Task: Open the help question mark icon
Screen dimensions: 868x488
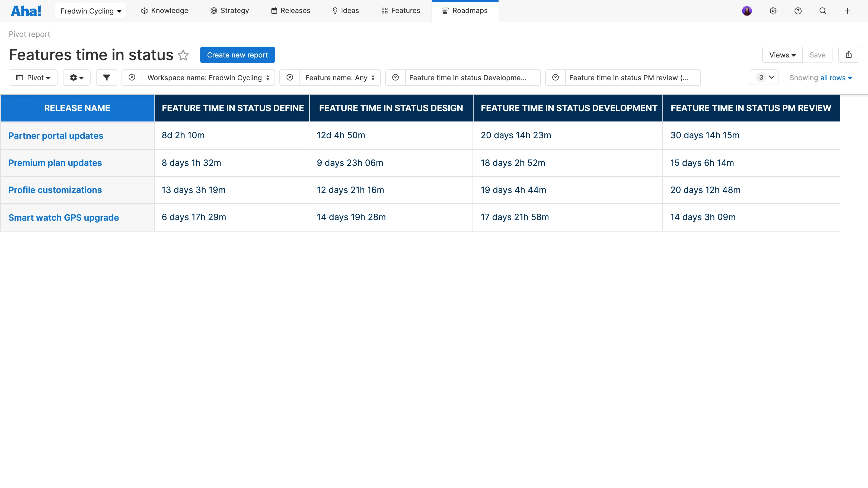Action: [797, 11]
